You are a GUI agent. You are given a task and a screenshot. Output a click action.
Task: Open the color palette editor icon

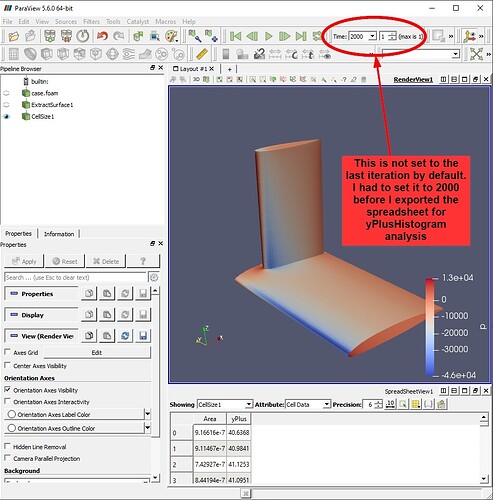[x=172, y=36]
